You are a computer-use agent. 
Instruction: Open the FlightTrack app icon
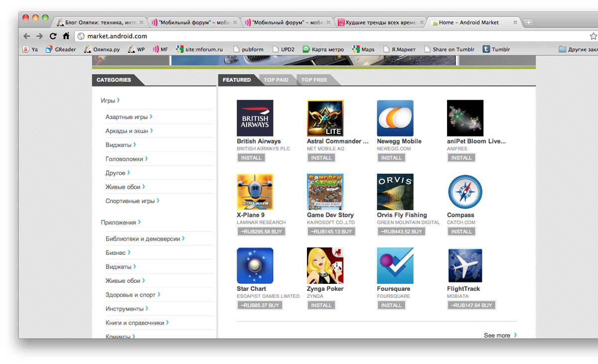pos(465,265)
